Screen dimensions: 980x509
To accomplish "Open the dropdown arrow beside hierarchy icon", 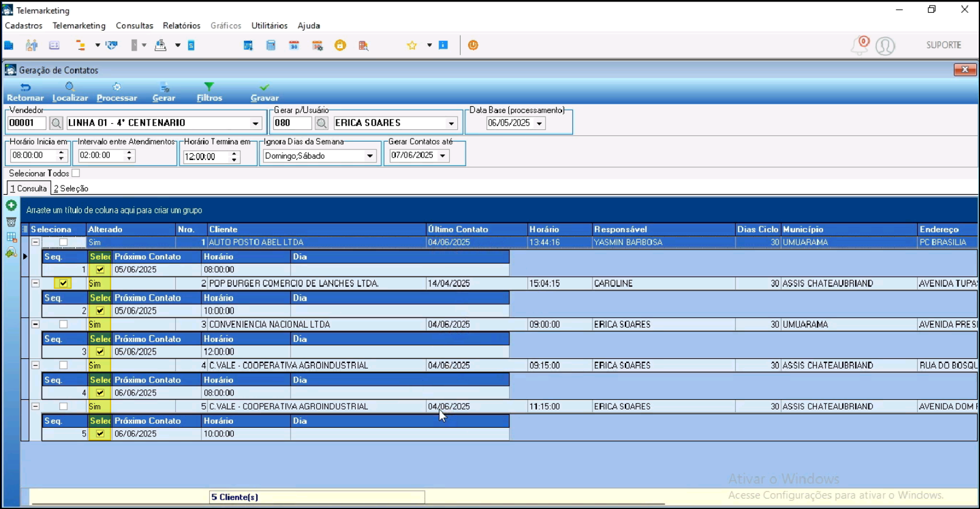I will tap(98, 45).
